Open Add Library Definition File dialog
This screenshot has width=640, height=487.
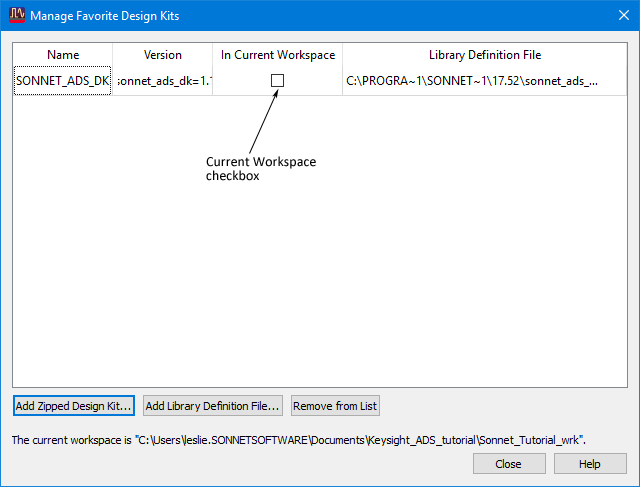pyautogui.click(x=213, y=405)
